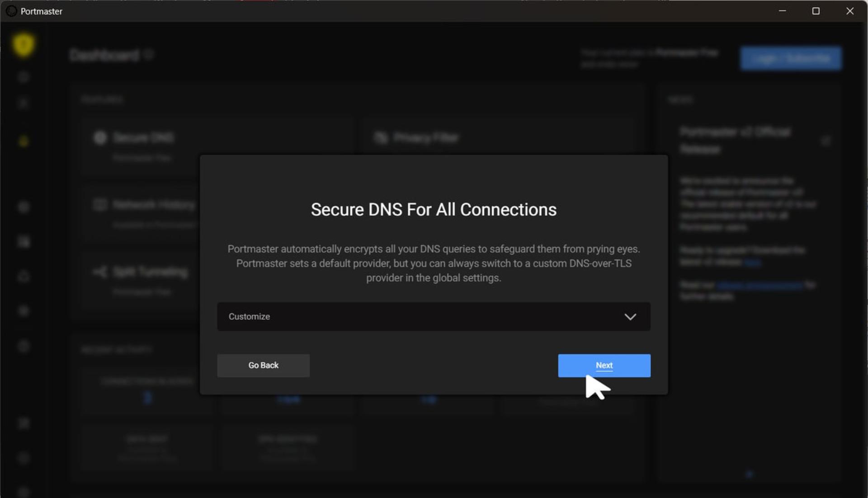Click the blurred Privacy Filter card
Viewport: 868px width, 498px height.
(500, 137)
